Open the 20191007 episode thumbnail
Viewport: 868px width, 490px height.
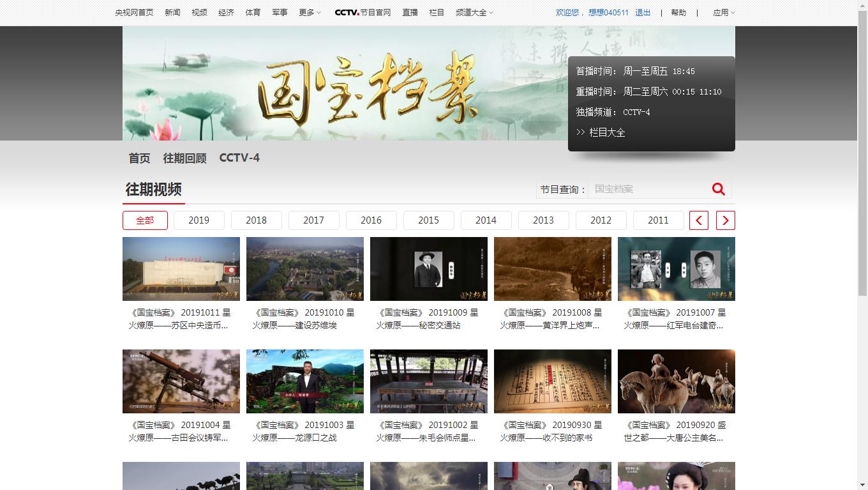(x=677, y=269)
